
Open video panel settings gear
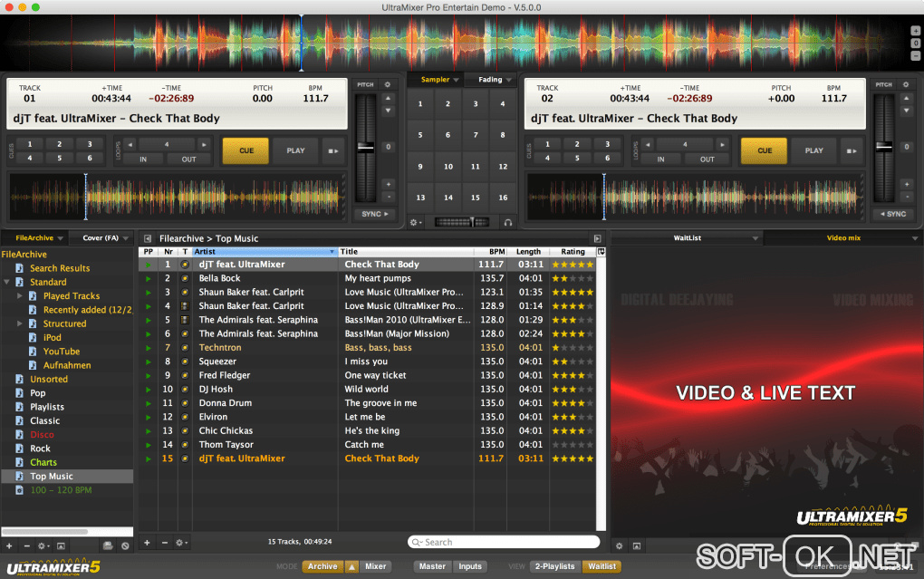click(x=620, y=546)
